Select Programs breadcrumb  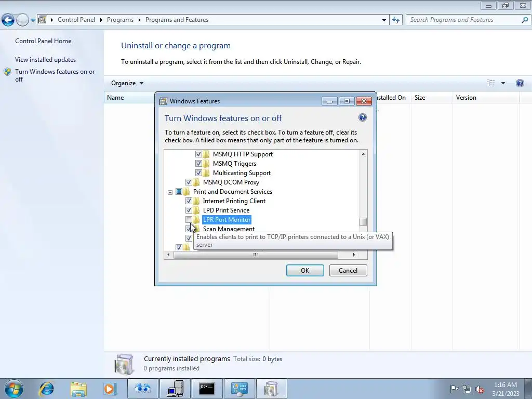pyautogui.click(x=120, y=20)
